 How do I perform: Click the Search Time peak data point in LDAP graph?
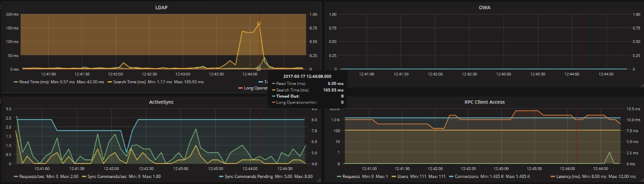tap(259, 23)
